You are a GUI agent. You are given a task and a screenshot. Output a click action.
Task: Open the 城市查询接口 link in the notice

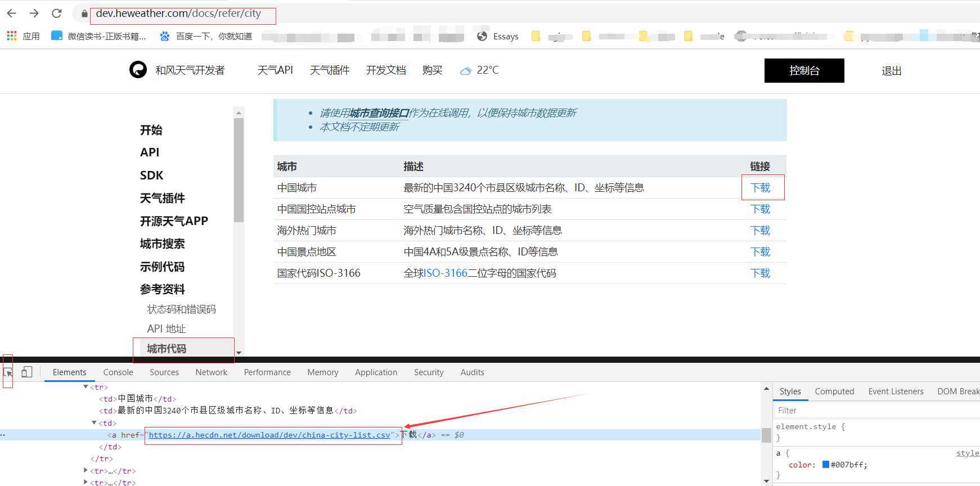pyautogui.click(x=379, y=112)
